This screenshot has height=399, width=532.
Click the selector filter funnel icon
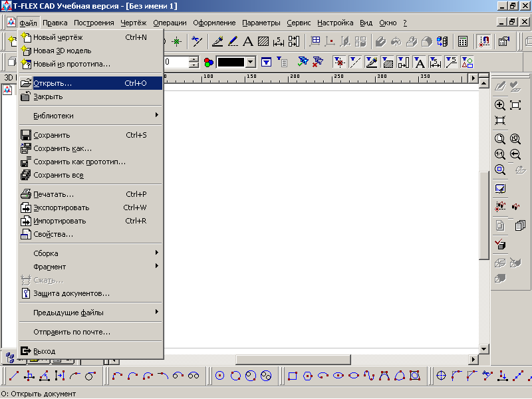point(267,63)
